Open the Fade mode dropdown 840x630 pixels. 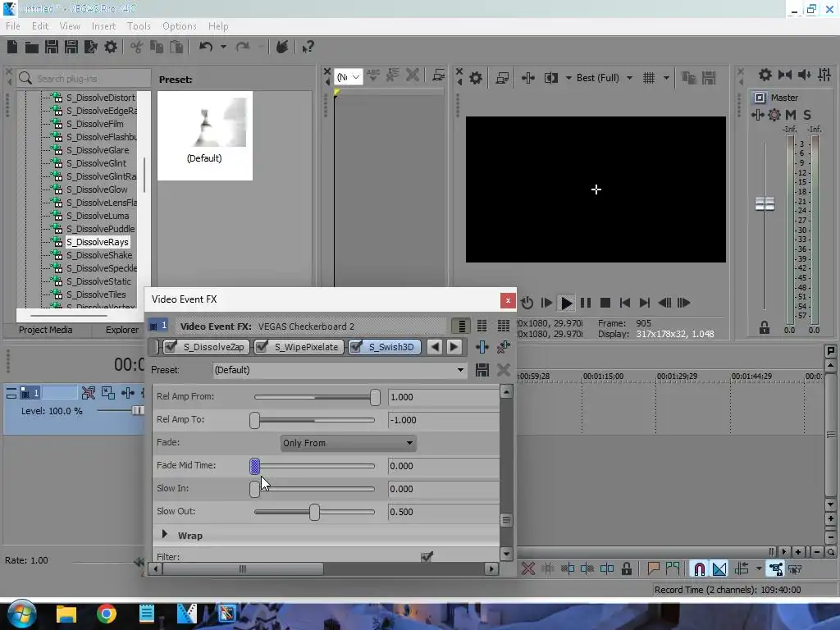click(348, 443)
